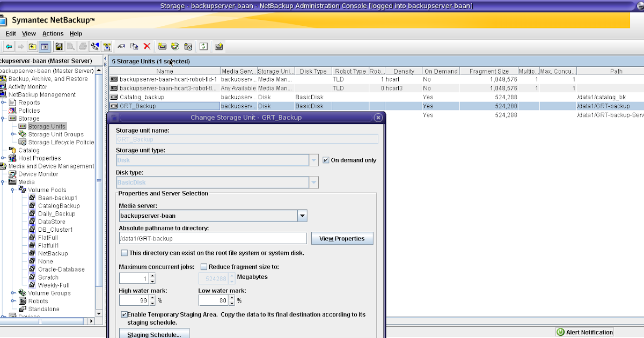Expand the Host Properties tree node

pyautogui.click(x=4, y=158)
